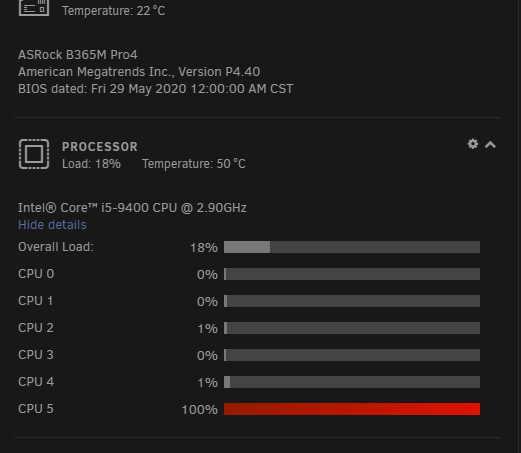This screenshot has width=521, height=453.
Task: Click the processor Temperature 50 °C text
Action: coord(194,164)
